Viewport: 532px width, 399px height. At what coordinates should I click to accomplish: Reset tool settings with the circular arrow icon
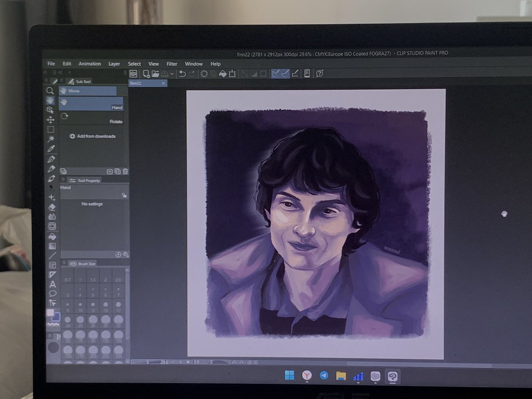(118, 254)
